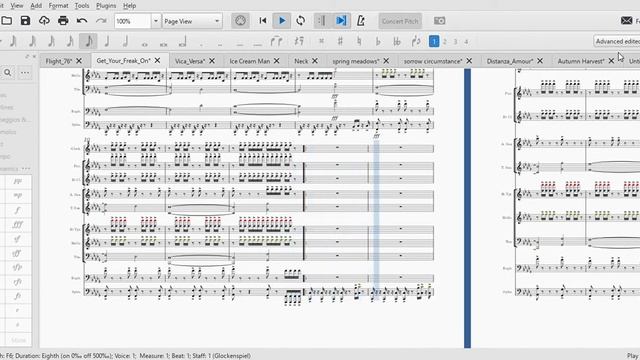Open feedback via the envelope icon
Viewport: 640px width, 360px height.
pyautogui.click(x=627, y=20)
